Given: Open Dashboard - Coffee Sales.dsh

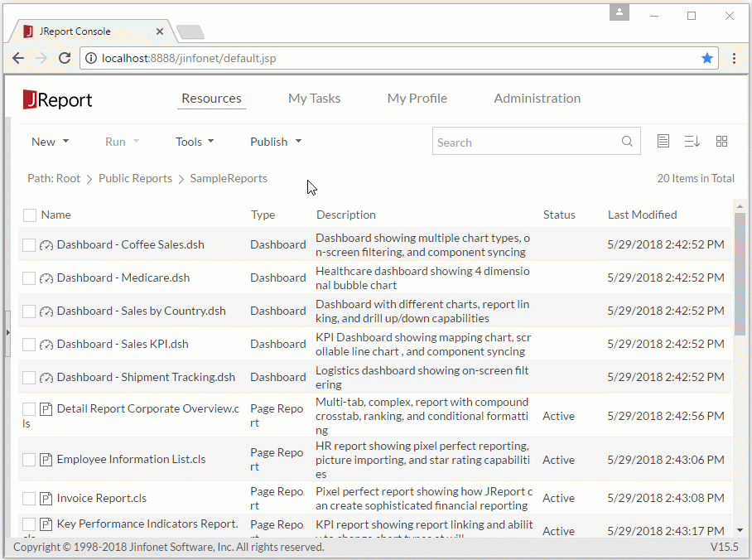Looking at the screenshot, I should click(131, 244).
